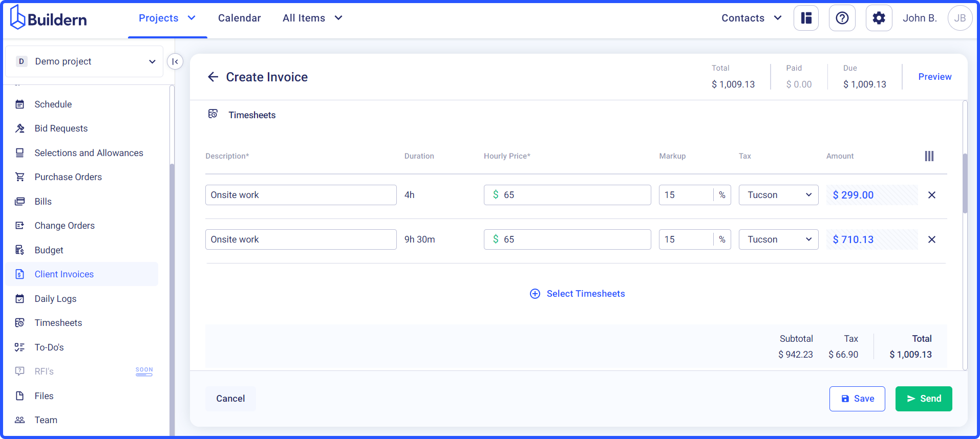
Task: Remove the first Onsite work row
Action: (931, 195)
